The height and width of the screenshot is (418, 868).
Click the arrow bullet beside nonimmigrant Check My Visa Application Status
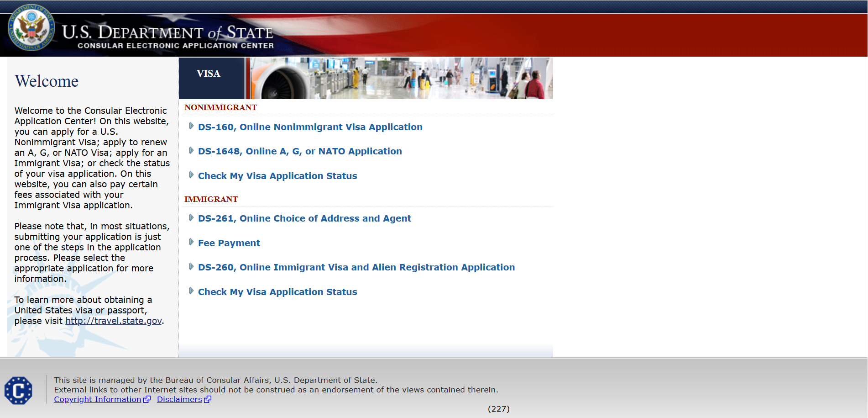pos(191,175)
